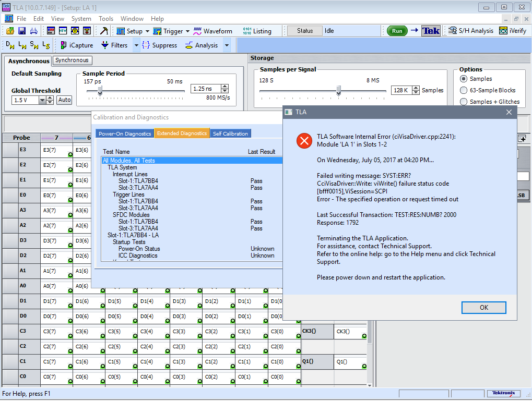The width and height of the screenshot is (532, 401).
Task: Select the Samples radio option
Action: click(x=464, y=79)
